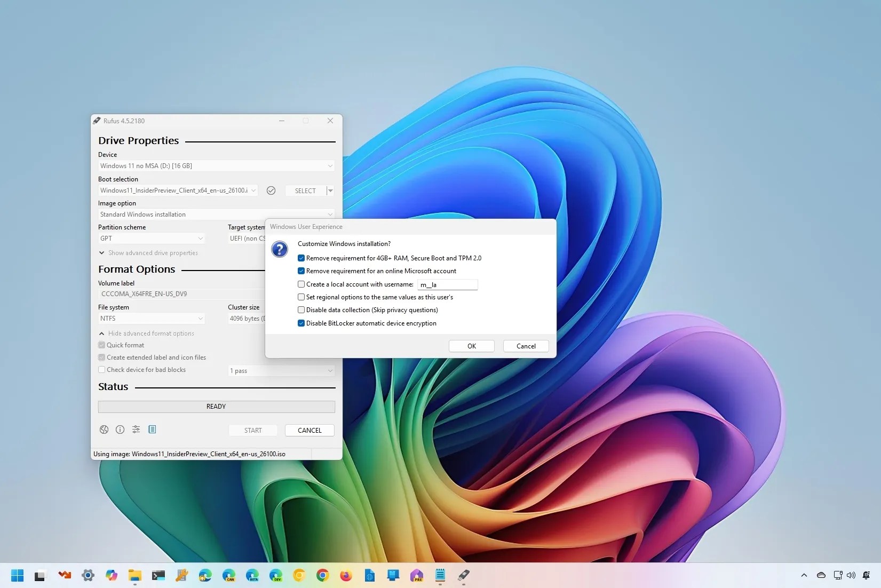Viewport: 881px width, 588px height.
Task: Open the Partition scheme dropdown
Action: (x=200, y=239)
